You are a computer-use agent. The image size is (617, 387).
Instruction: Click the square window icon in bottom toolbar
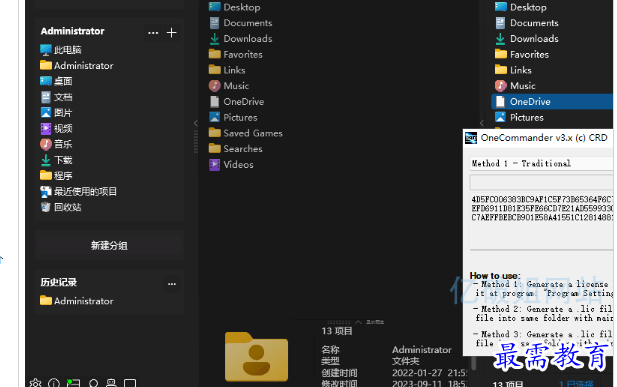tap(130, 383)
